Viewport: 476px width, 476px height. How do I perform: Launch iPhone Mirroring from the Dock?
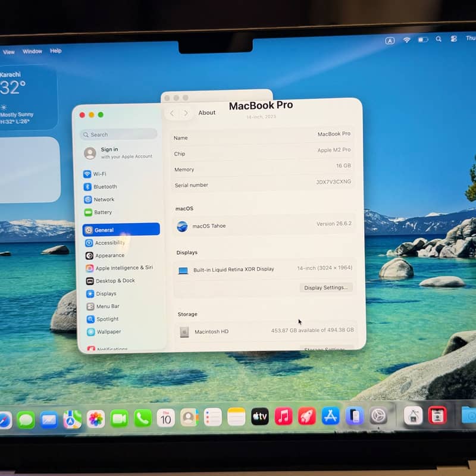pyautogui.click(x=355, y=415)
